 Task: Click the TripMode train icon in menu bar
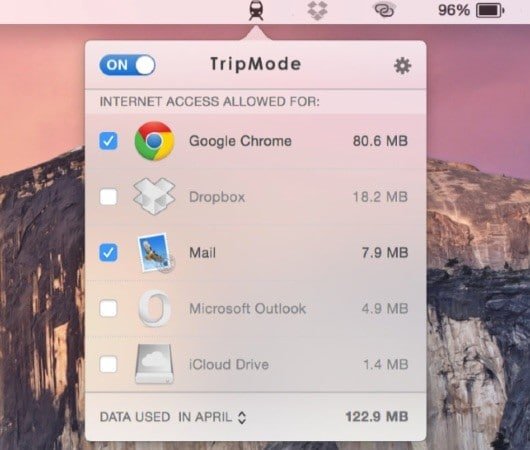pos(256,11)
